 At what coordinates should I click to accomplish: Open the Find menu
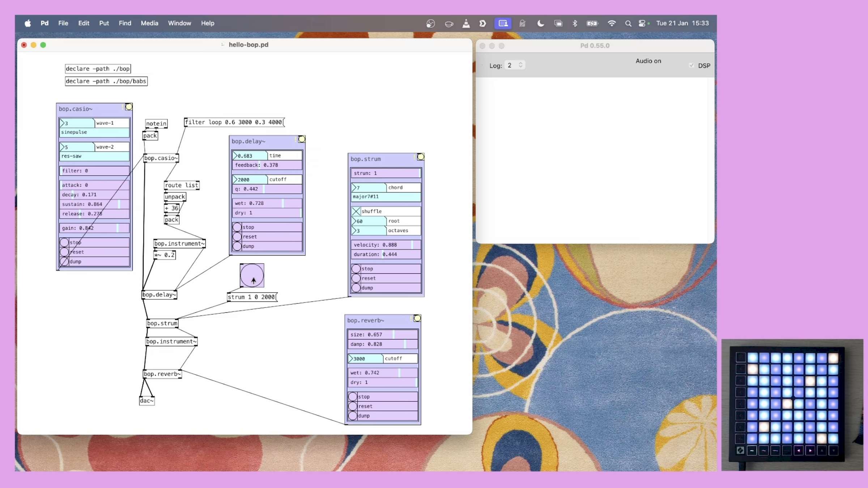[125, 23]
